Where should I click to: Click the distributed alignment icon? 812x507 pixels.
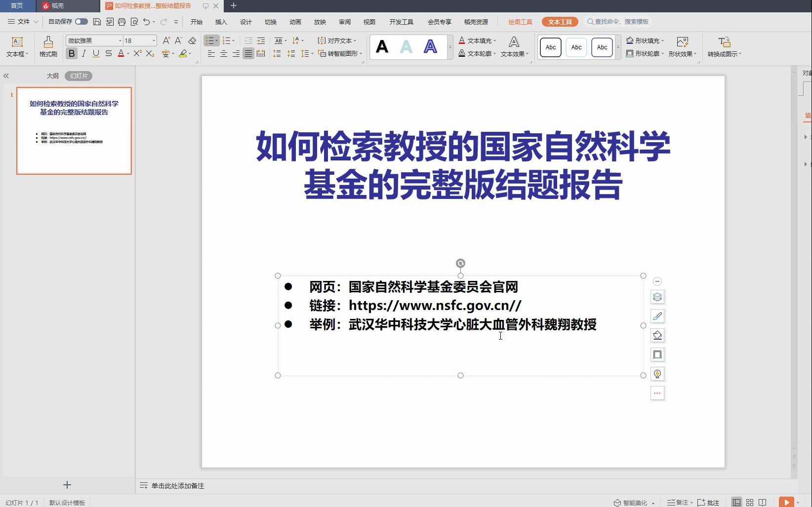coord(261,53)
